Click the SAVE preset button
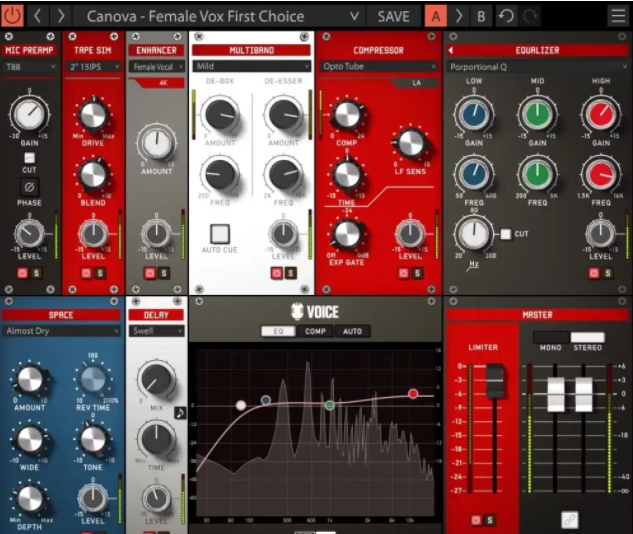 tap(393, 16)
